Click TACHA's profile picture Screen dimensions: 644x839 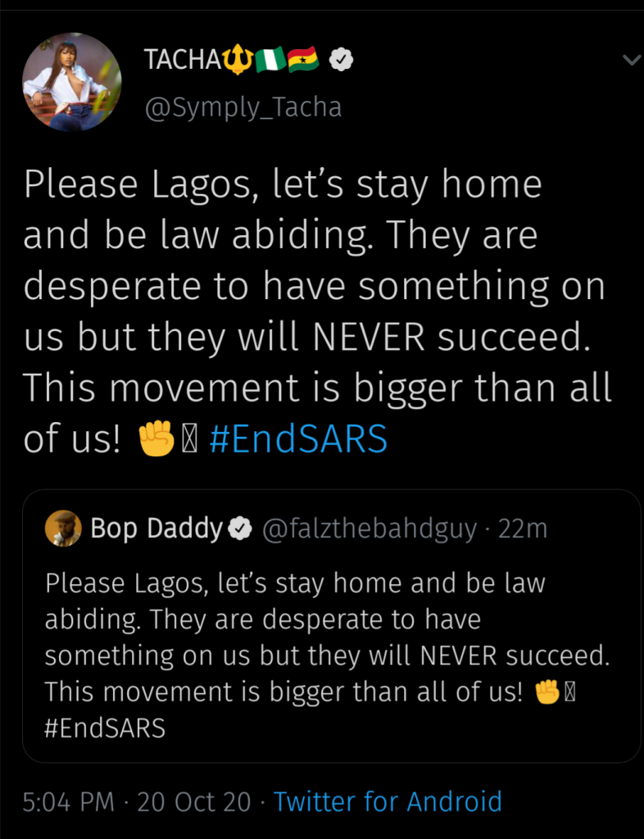71,82
